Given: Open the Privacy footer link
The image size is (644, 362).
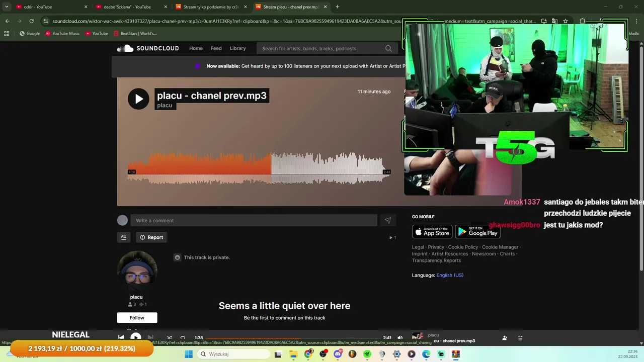Looking at the screenshot, I should point(436,247).
